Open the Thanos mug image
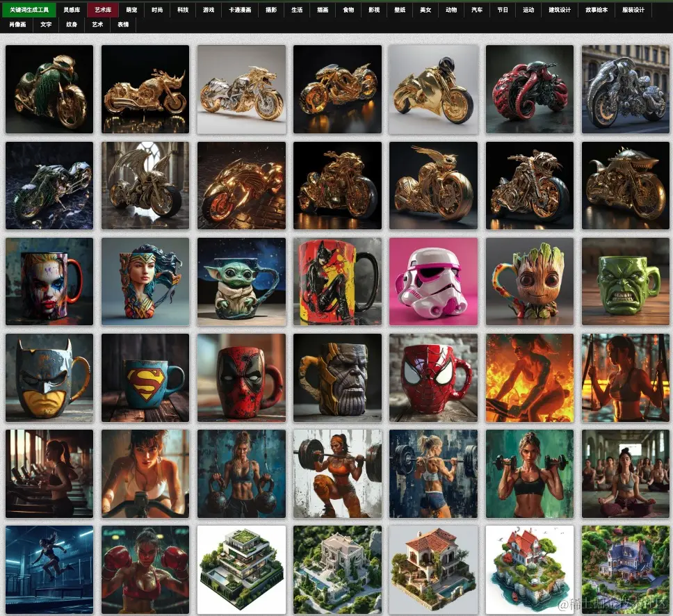This screenshot has height=616, width=673. [x=337, y=378]
